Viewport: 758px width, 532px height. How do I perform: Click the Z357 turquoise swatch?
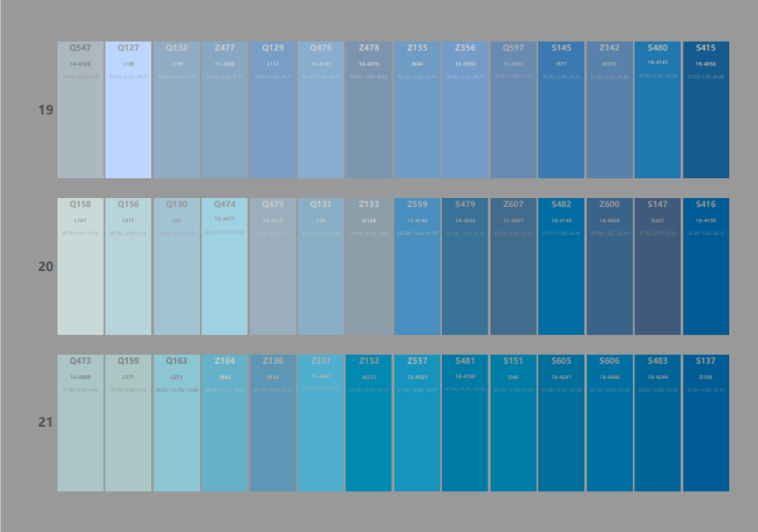coord(321,423)
